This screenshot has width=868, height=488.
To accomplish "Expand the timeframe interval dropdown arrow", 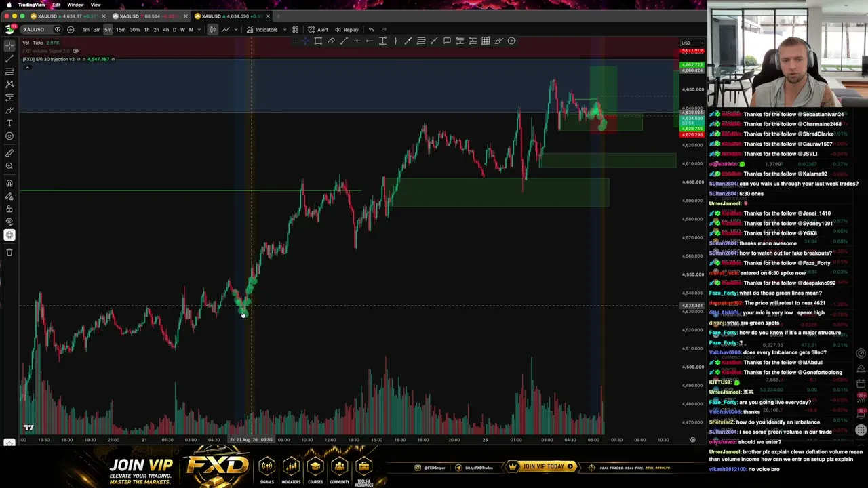I will pos(199,30).
